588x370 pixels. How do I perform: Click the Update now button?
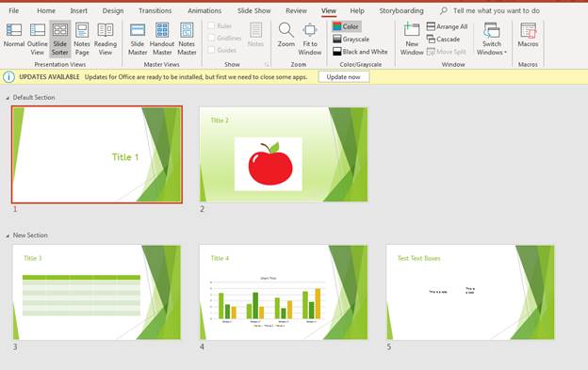pos(344,77)
